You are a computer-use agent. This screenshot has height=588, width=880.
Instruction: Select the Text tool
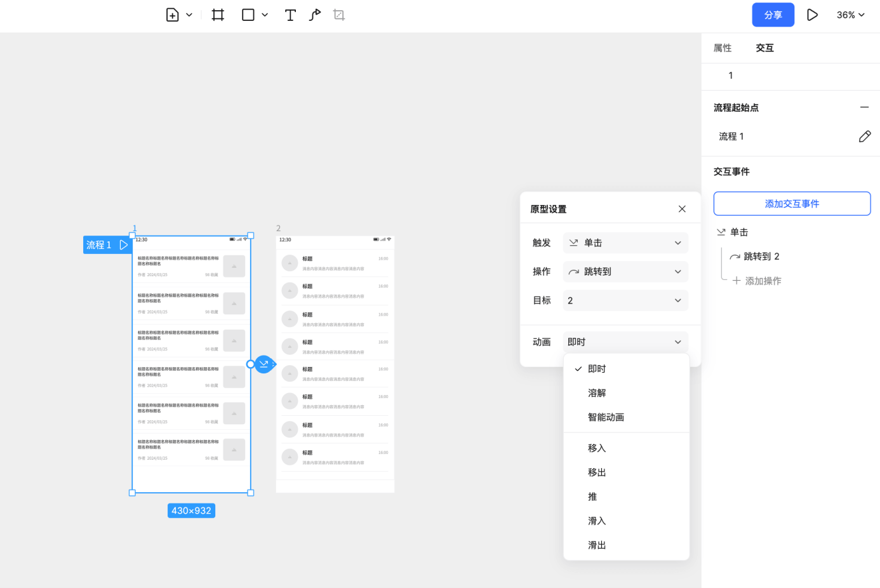coord(290,15)
